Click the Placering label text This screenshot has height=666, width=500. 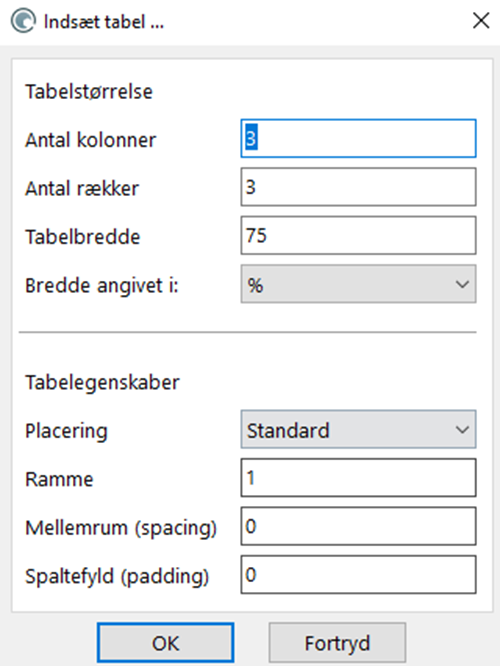click(66, 431)
